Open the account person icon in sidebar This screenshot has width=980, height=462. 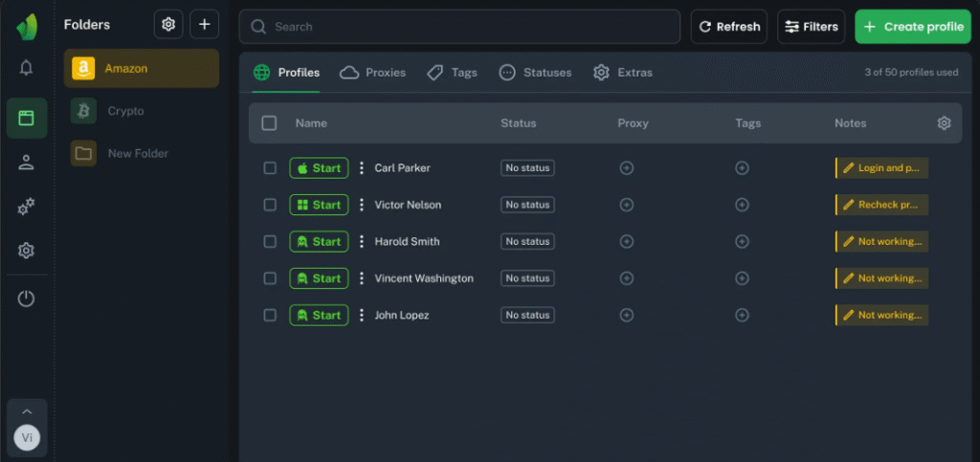26,163
